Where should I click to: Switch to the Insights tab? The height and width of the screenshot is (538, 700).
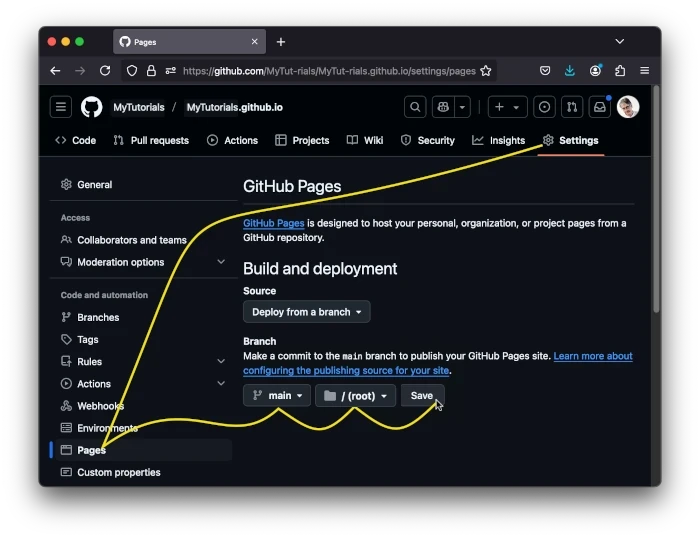499,140
